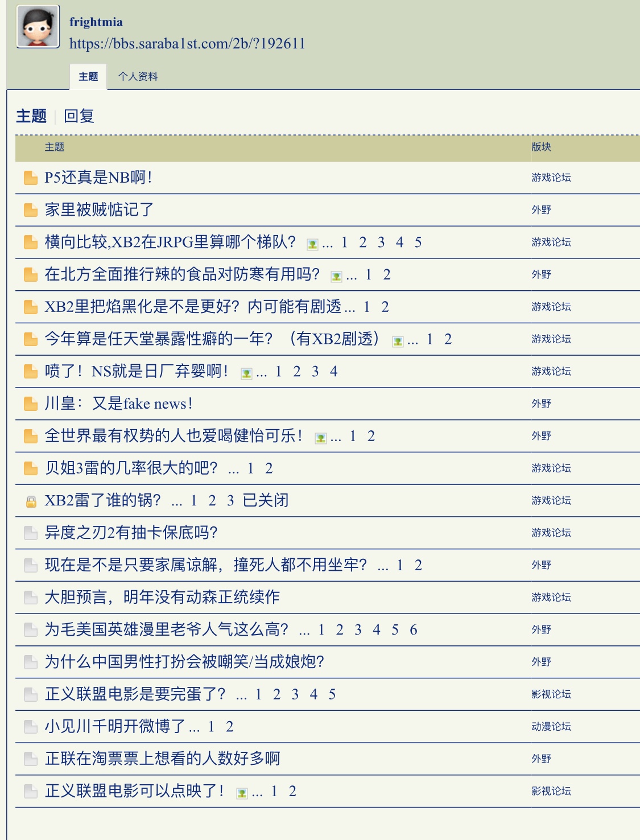
Task: Go to page 6 of 为毛美国英雄漫 thread
Action: tap(414, 630)
